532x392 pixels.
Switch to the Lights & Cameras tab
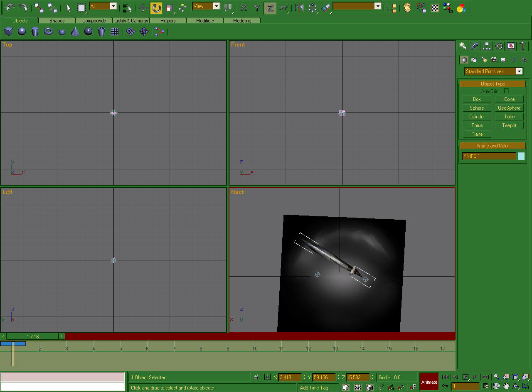click(x=131, y=20)
